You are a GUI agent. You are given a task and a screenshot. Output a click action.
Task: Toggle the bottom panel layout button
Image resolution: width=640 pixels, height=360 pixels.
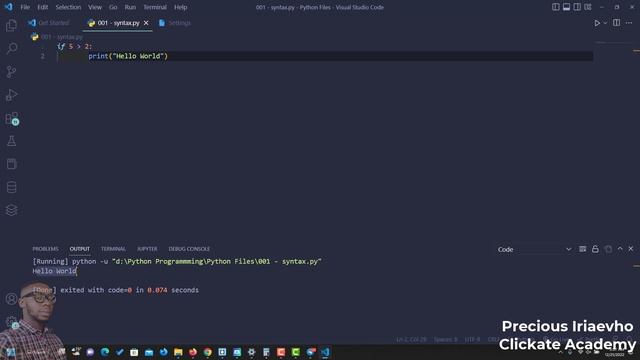tap(566, 7)
